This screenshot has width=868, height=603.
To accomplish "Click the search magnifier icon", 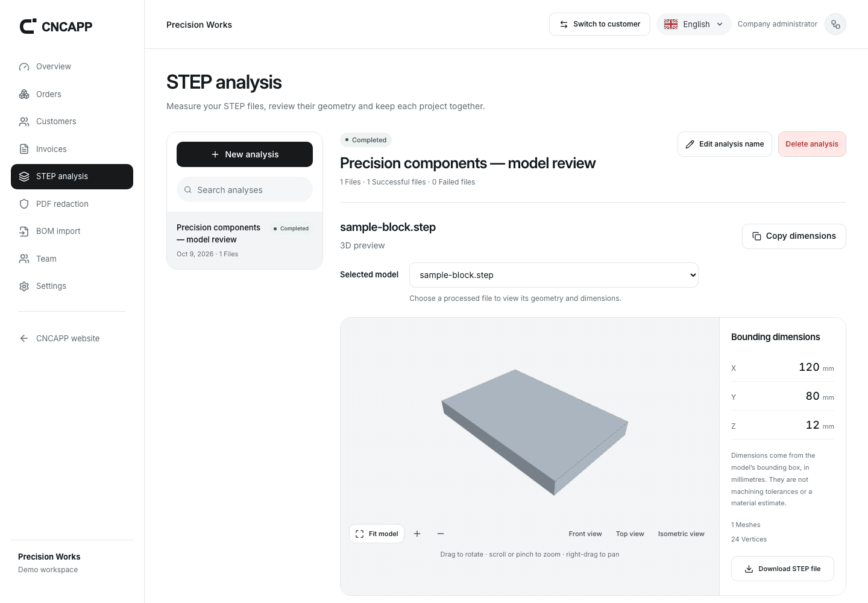I will [x=188, y=190].
